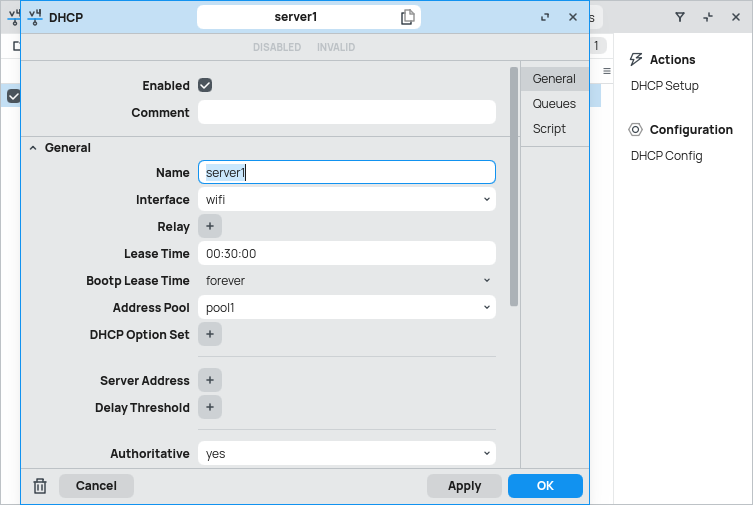Toggle the Enabled checkbox
This screenshot has width=753, height=505.
[205, 85]
